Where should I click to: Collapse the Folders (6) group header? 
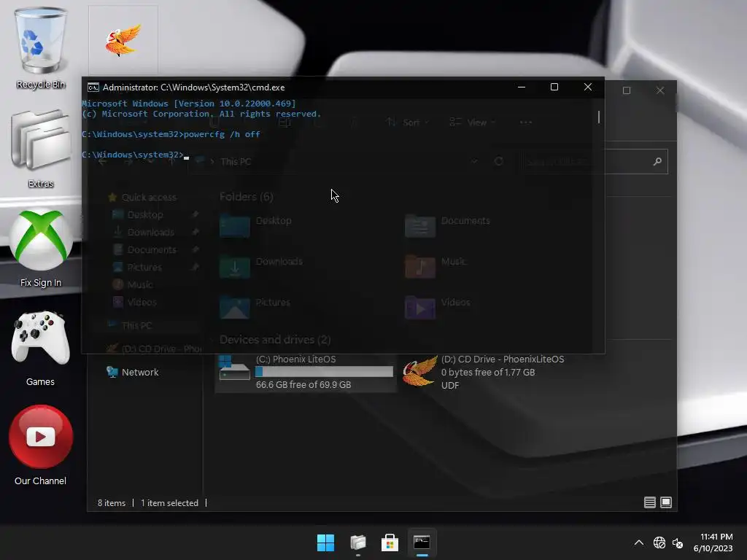(x=247, y=197)
